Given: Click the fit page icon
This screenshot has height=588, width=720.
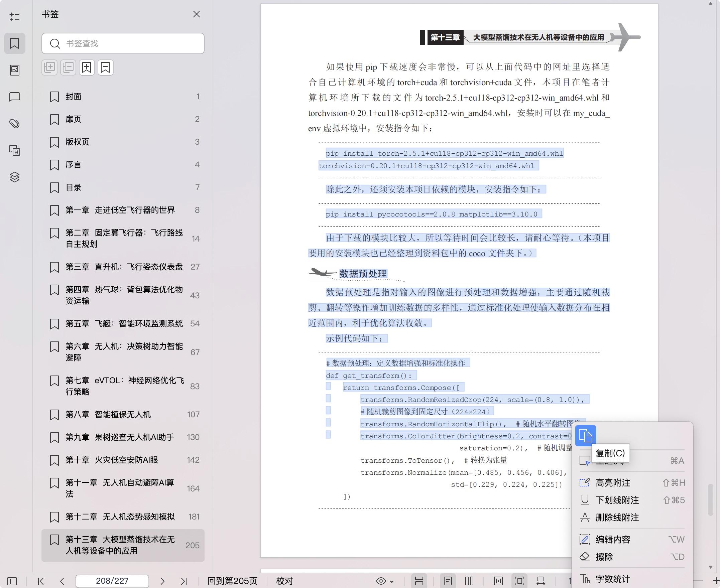Looking at the screenshot, I should (x=520, y=581).
